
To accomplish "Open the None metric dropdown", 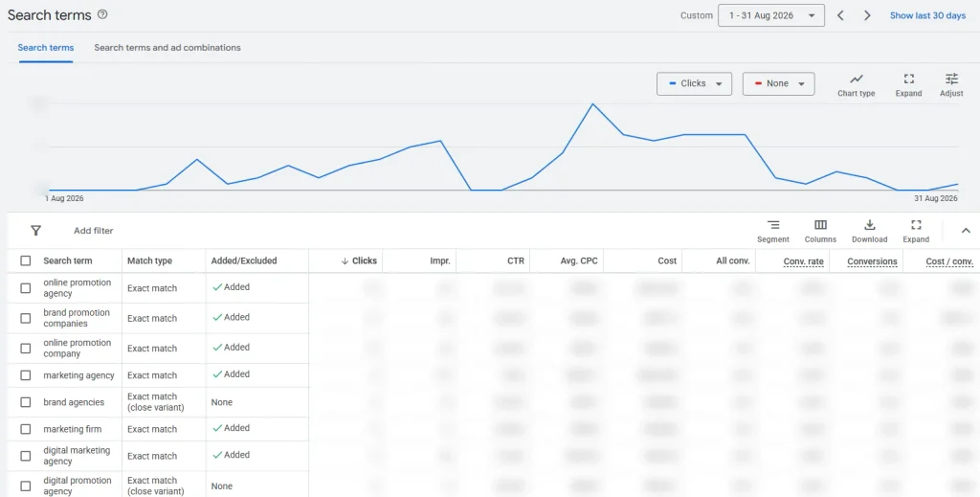I will click(x=778, y=83).
